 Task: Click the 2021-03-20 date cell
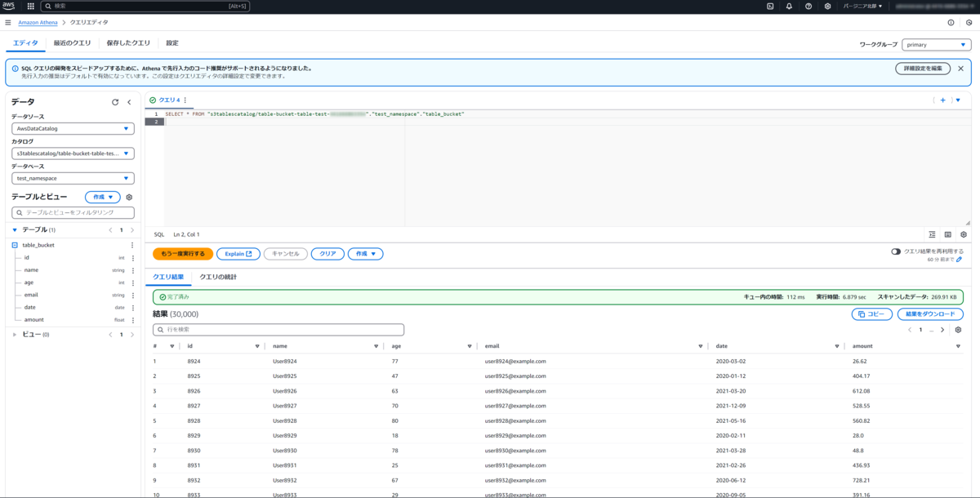tap(733, 390)
